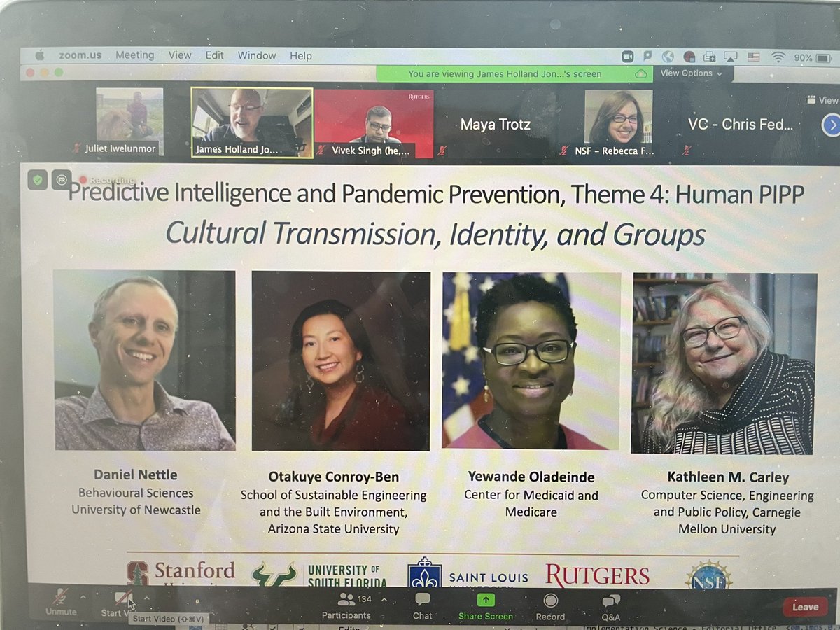Select Maya Trotz's participant tile
Screen dimensions: 840x630
click(x=495, y=125)
